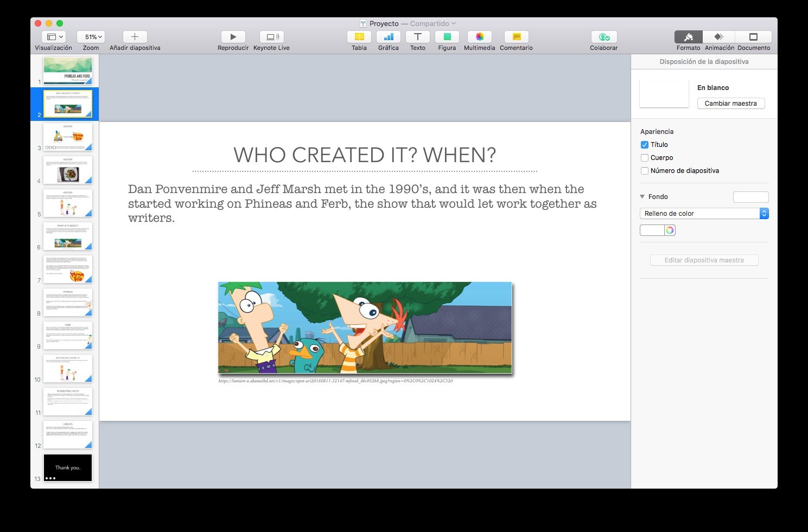Open the Zoom percentage dropdown
Viewport: 808px width, 532px height.
pos(91,37)
